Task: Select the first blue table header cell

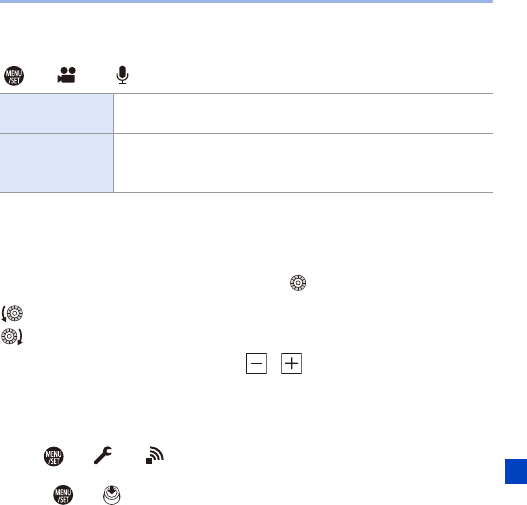Action: click(x=56, y=114)
